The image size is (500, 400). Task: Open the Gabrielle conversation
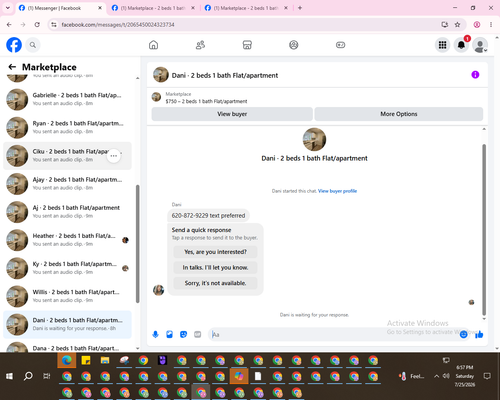pyautogui.click(x=67, y=99)
